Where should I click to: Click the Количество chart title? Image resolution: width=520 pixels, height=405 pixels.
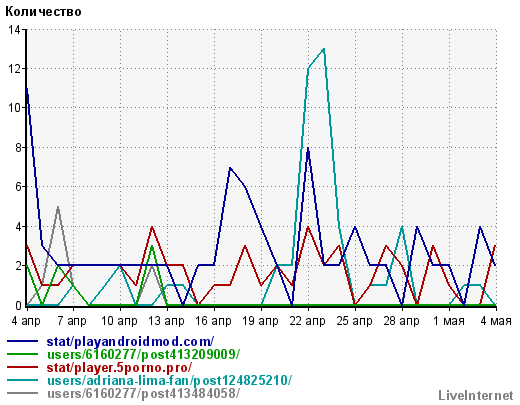click(43, 12)
